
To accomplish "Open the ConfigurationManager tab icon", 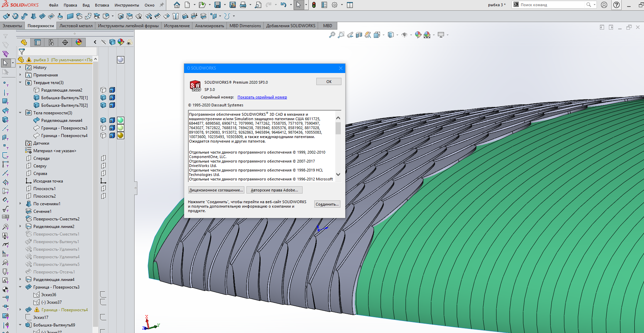I will point(51,42).
